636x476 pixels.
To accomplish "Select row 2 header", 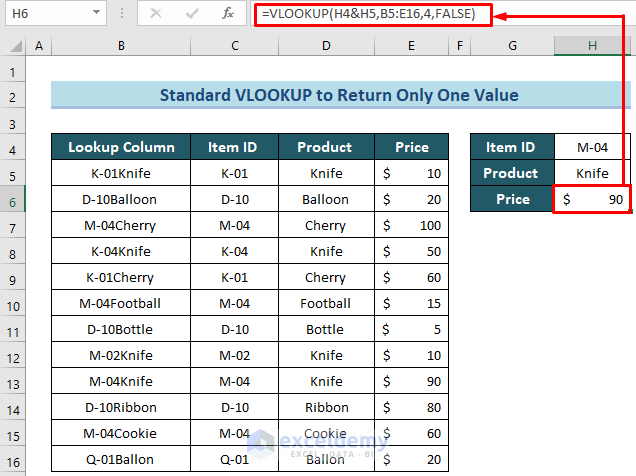I will point(13,97).
